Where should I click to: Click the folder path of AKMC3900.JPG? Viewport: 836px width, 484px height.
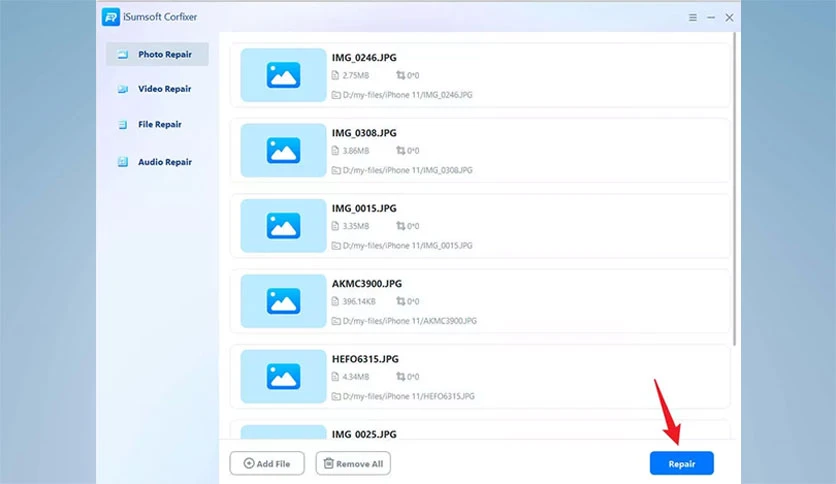[x=409, y=321]
